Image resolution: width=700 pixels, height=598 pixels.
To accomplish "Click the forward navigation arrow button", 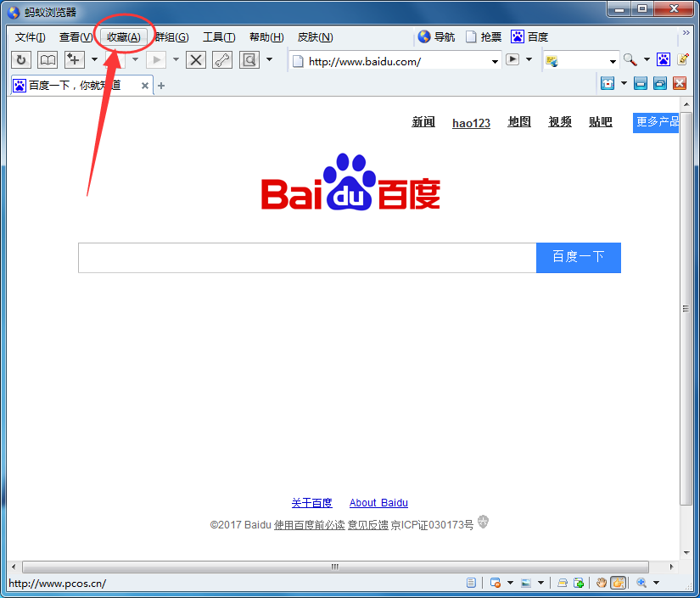I will [x=156, y=59].
